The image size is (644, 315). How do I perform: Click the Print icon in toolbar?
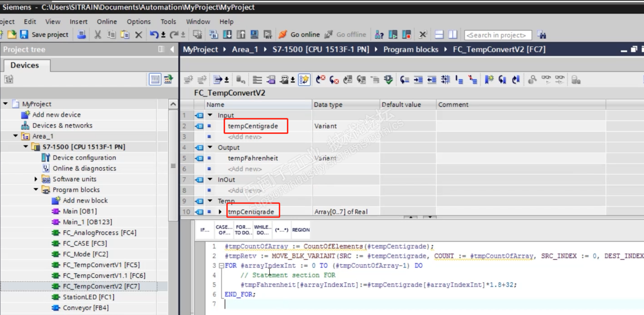(x=81, y=34)
